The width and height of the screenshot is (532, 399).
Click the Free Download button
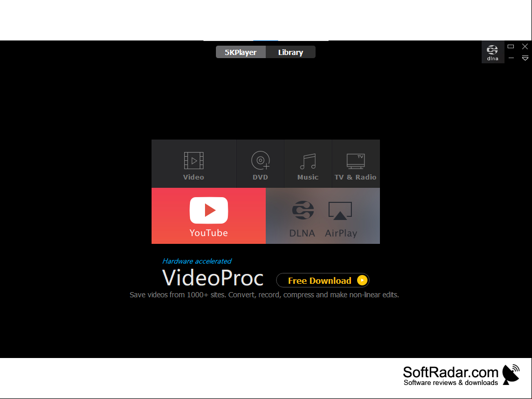click(323, 281)
